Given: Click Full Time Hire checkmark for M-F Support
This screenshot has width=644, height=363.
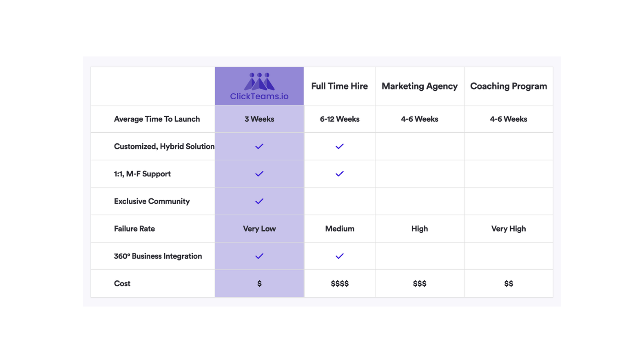Looking at the screenshot, I should click(x=339, y=174).
